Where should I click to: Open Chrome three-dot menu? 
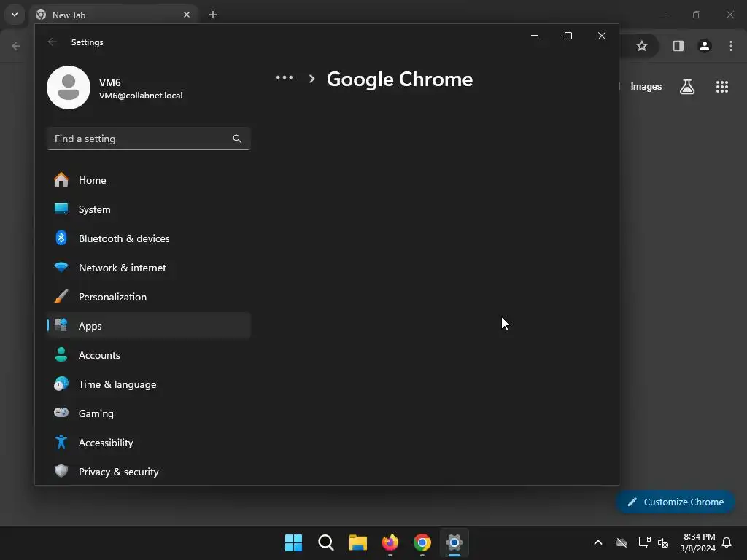pos(731,46)
